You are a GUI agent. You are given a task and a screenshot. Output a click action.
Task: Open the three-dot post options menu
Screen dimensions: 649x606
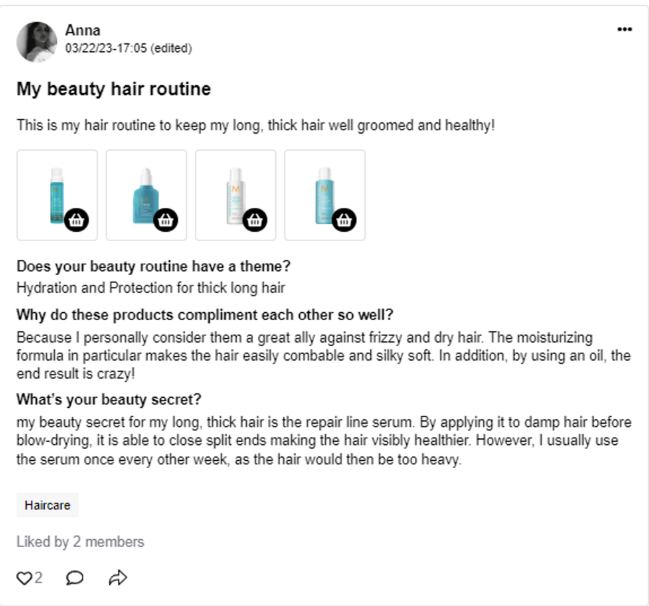tap(625, 30)
